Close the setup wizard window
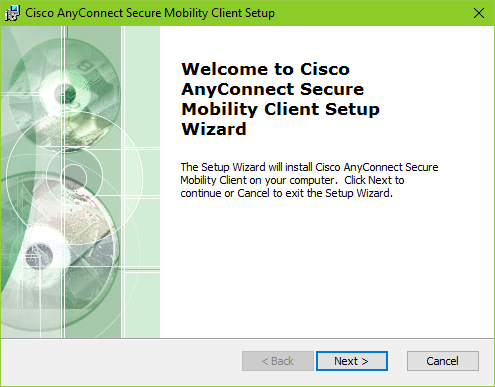This screenshot has width=495, height=387. pos(479,13)
